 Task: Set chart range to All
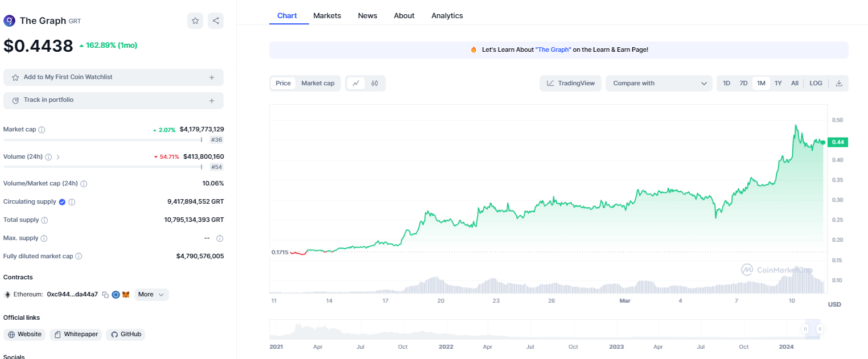click(795, 83)
